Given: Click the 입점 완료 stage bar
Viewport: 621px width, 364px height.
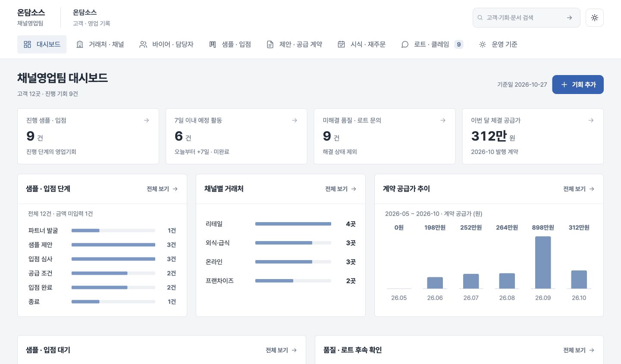Looking at the screenshot, I should [113, 288].
